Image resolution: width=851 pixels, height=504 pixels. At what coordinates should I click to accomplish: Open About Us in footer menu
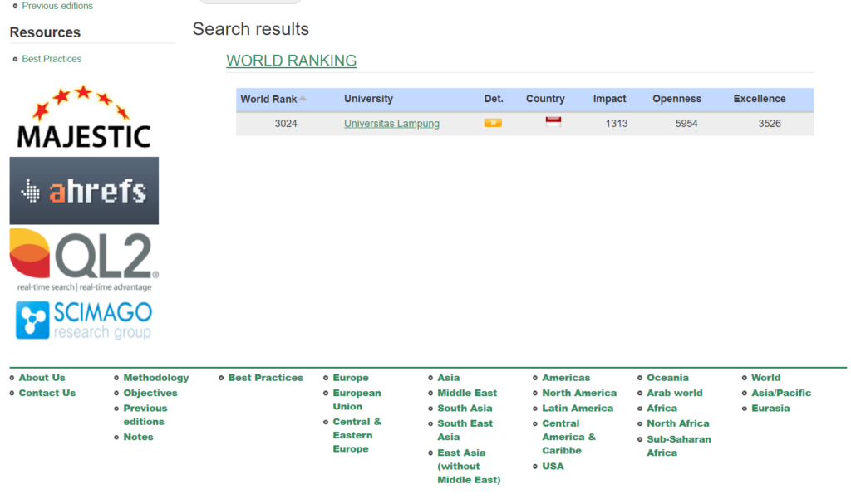tap(42, 378)
